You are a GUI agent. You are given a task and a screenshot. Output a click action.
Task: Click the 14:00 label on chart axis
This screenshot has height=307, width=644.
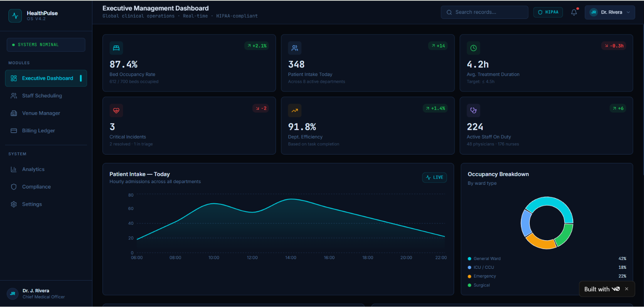(291, 257)
